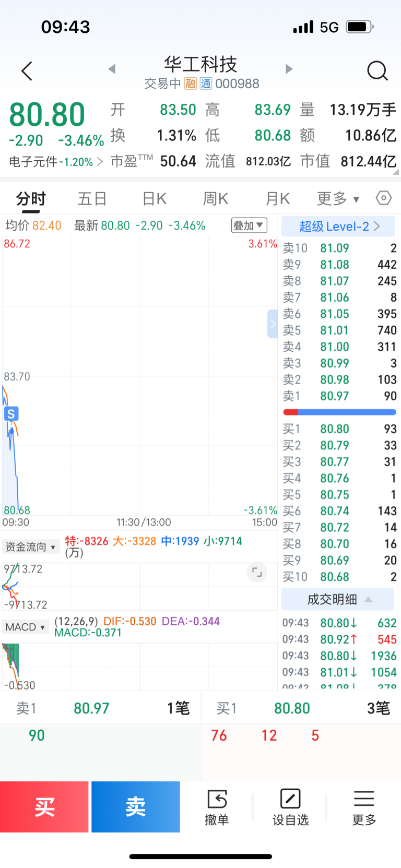Screen dimensions: 401x868
Task: Tap trade record with 1936 volume
Action: pyautogui.click(x=339, y=656)
